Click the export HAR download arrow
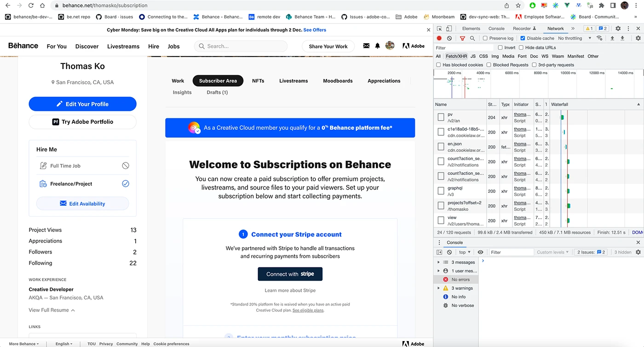This screenshot has height=347, width=644. pos(622,38)
